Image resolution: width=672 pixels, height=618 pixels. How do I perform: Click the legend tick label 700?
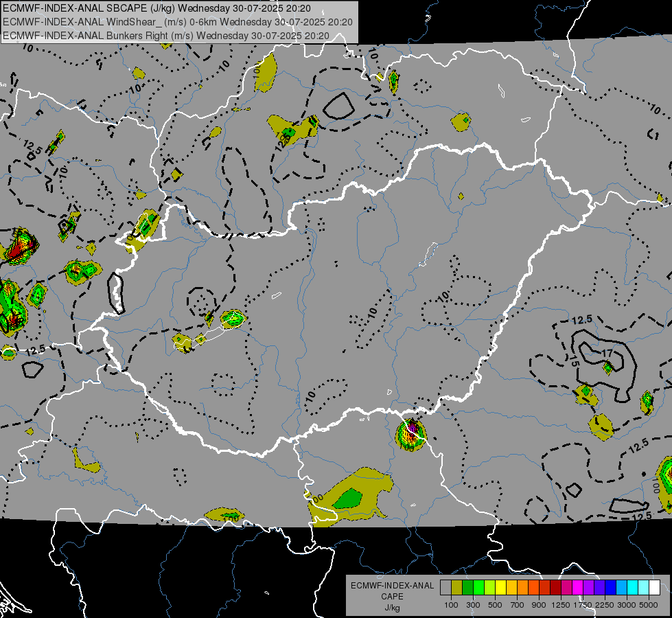tap(518, 605)
